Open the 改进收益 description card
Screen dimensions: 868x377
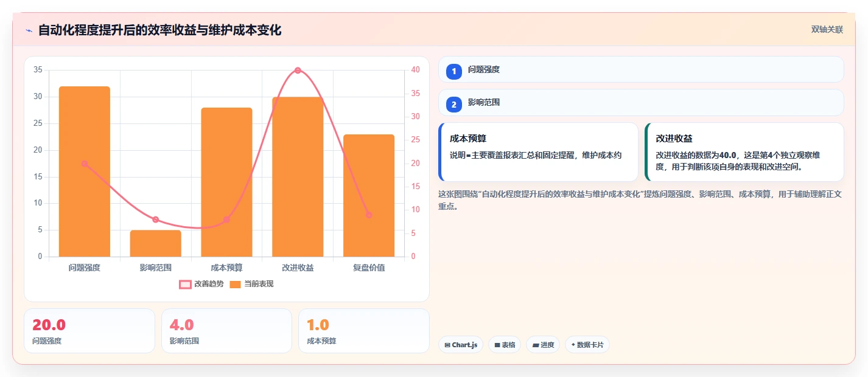tap(744, 152)
